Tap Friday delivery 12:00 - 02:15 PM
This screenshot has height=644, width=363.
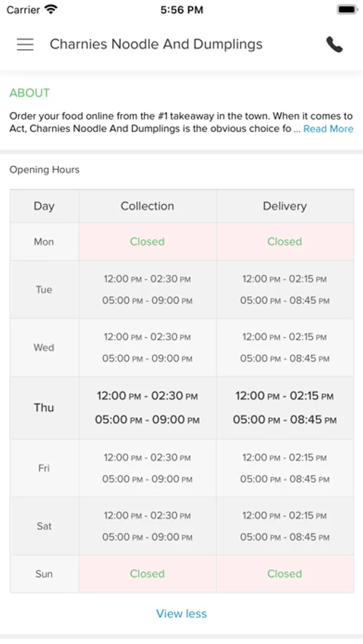click(x=285, y=457)
